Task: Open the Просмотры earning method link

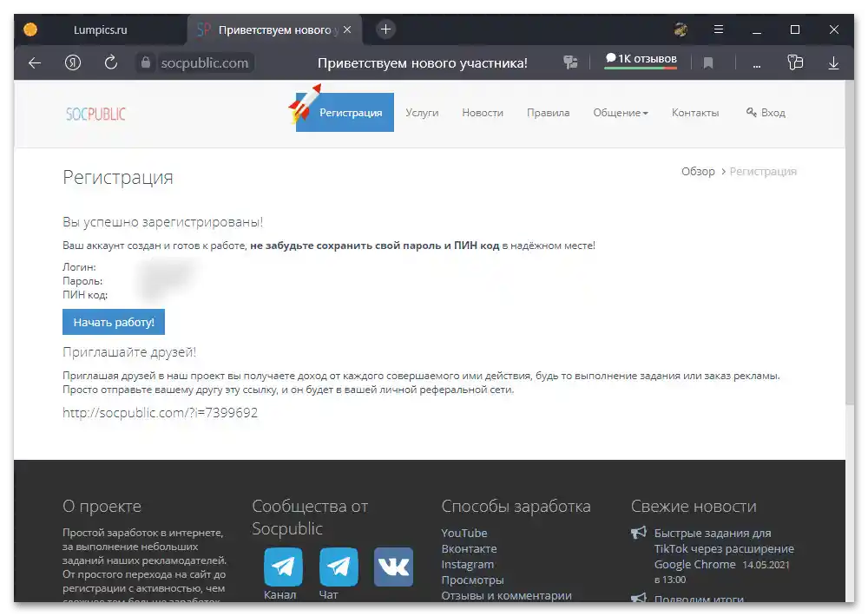Action: point(472,580)
